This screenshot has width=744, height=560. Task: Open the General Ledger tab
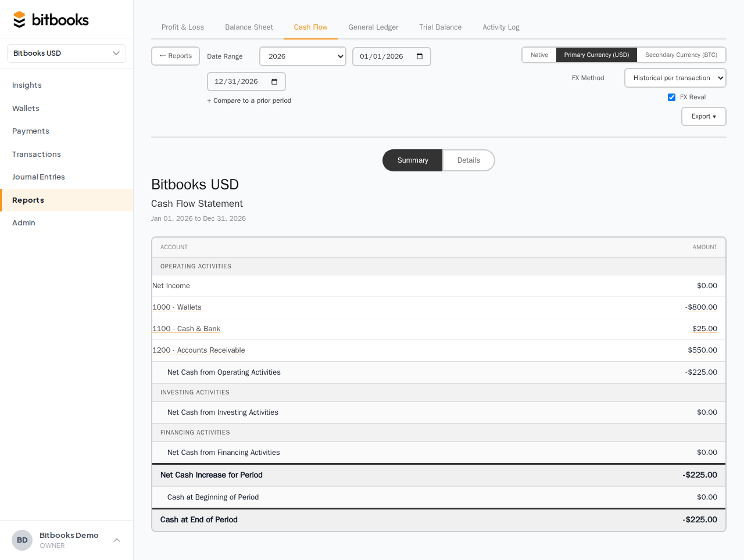[x=373, y=27]
